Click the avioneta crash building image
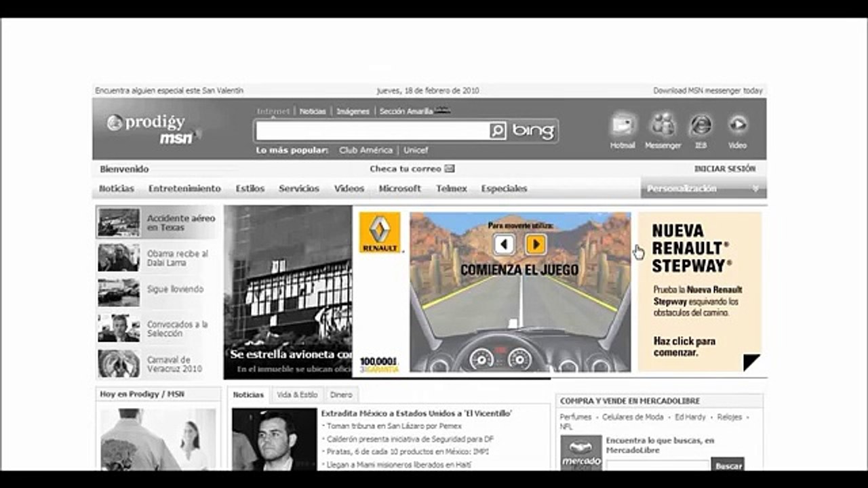The image size is (868, 488). pos(288,291)
